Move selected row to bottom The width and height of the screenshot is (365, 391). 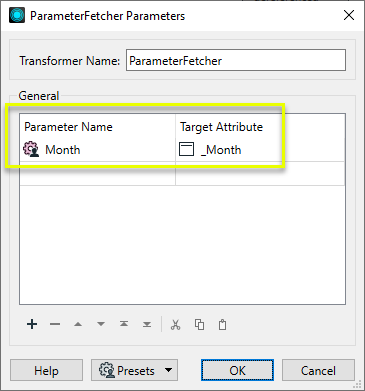pos(147,324)
